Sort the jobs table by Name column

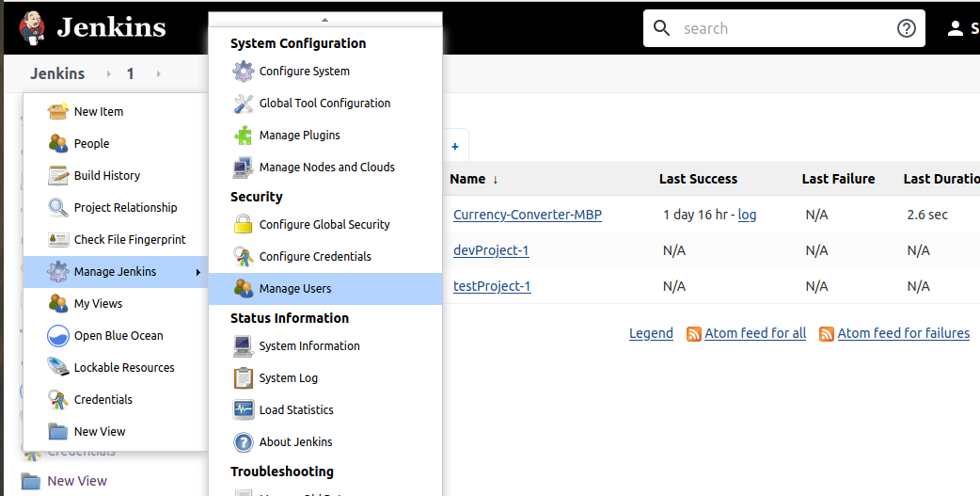[x=467, y=179]
